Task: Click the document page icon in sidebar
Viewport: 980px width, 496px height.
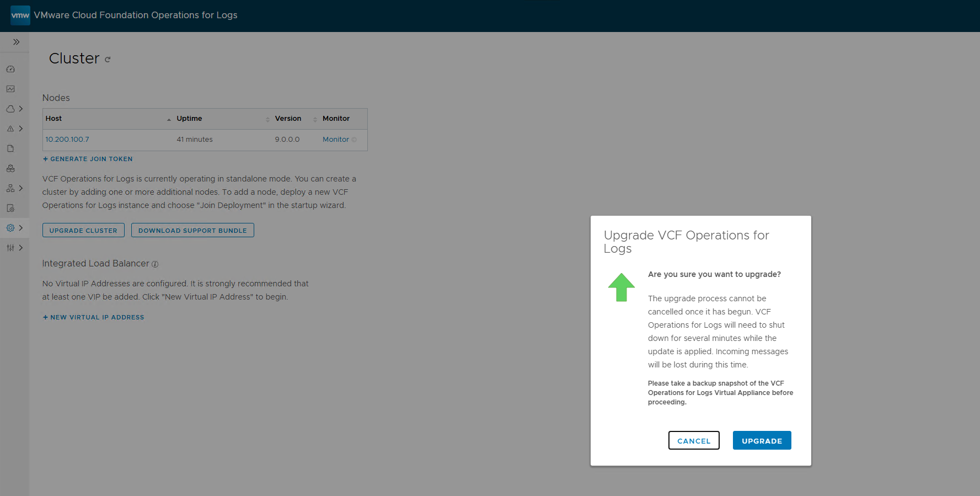Action: pyautogui.click(x=10, y=148)
